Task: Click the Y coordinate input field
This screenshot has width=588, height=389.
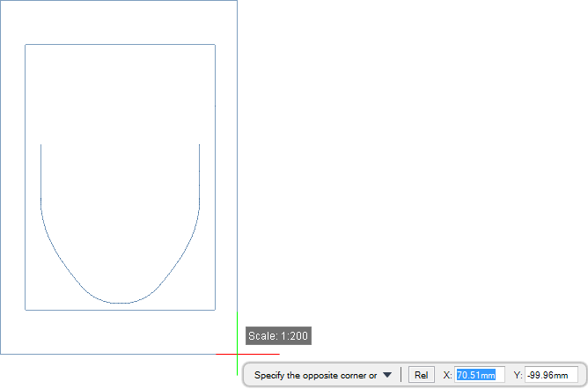Action: pos(551,375)
